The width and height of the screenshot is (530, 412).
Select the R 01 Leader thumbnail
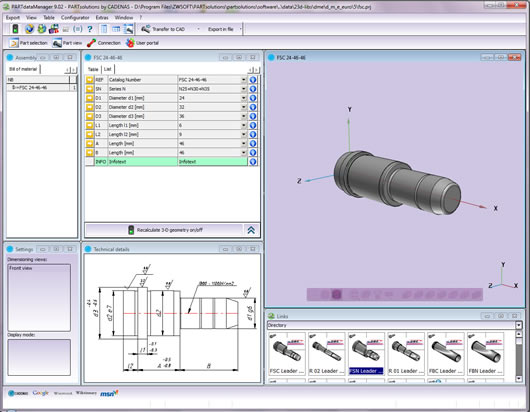(x=406, y=354)
